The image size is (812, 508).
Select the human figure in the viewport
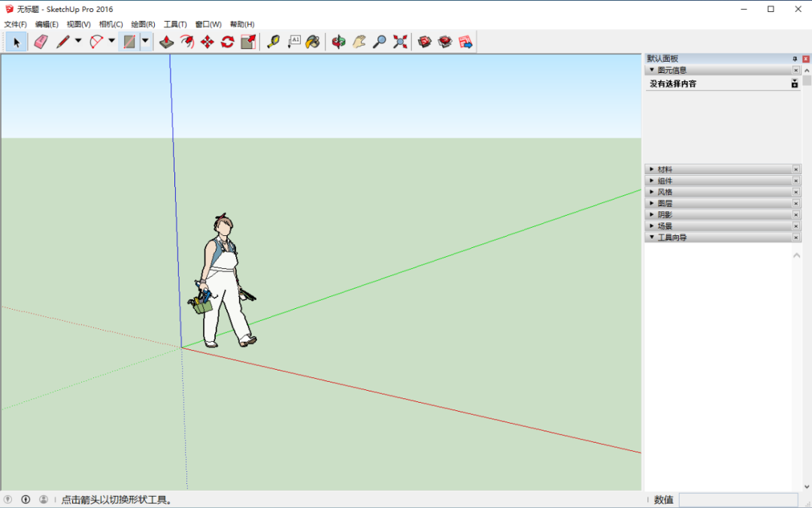[223, 280]
